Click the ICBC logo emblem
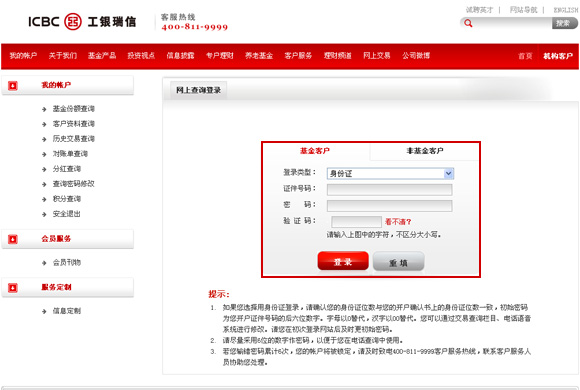The image size is (580, 390). pyautogui.click(x=72, y=21)
